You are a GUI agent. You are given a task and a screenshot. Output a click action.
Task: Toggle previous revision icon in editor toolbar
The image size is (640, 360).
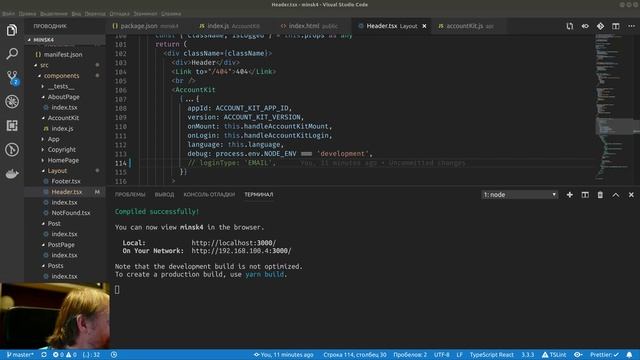pyautogui.click(x=585, y=26)
